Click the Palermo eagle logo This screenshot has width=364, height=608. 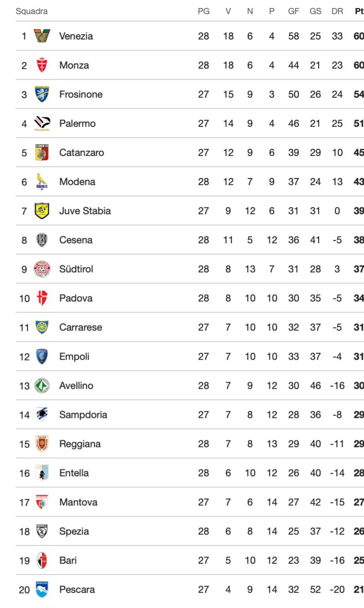click(42, 123)
